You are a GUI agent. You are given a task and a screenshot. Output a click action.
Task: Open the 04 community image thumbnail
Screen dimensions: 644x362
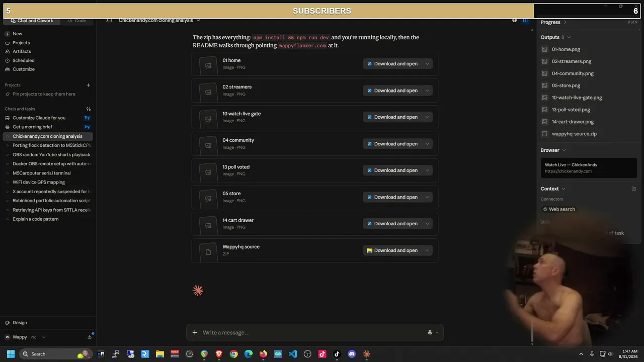point(208,145)
